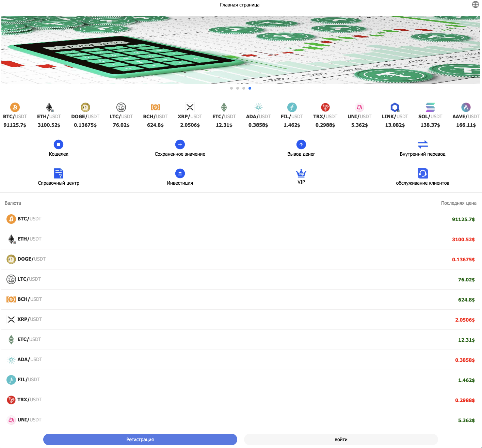The image size is (482, 448).
Task: Show the second banner slide dot
Action: tap(238, 88)
